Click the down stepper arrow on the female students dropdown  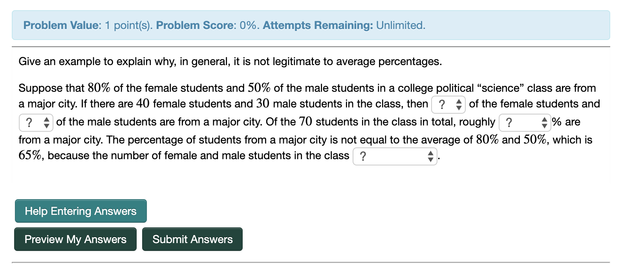coord(458,107)
